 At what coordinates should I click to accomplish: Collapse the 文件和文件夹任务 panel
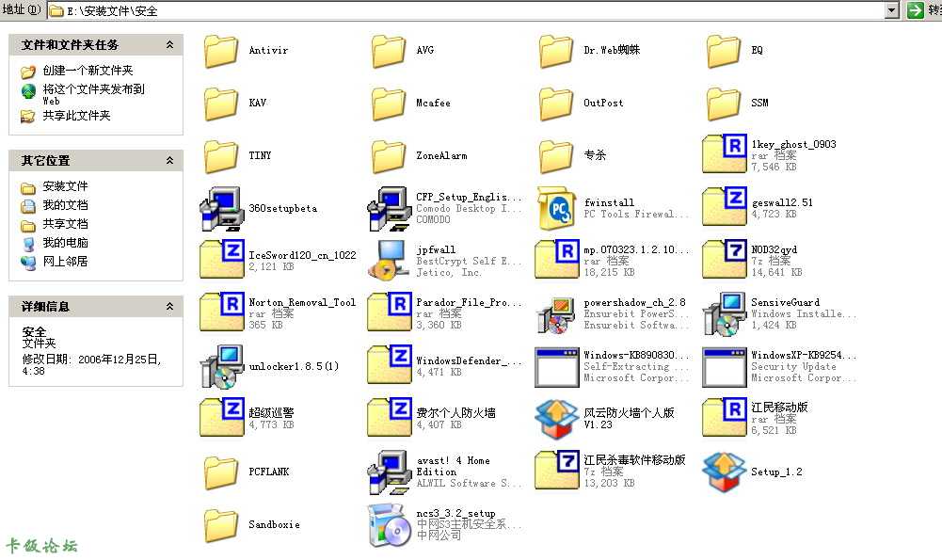coord(169,44)
